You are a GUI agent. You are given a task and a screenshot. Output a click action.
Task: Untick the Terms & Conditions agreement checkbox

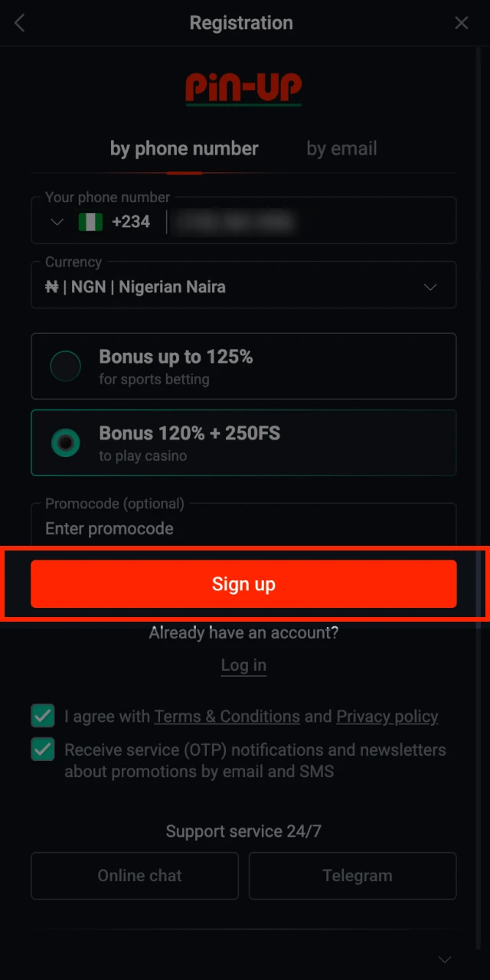tap(43, 717)
